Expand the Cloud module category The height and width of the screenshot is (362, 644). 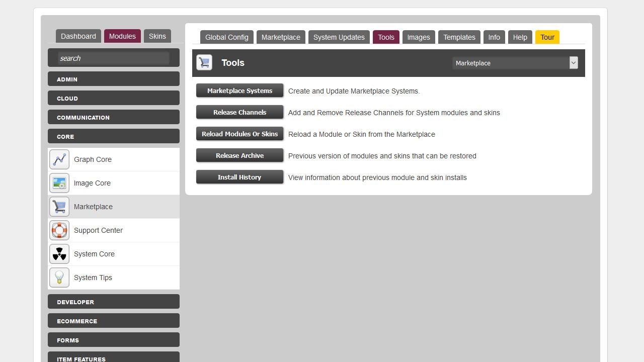pyautogui.click(x=114, y=98)
